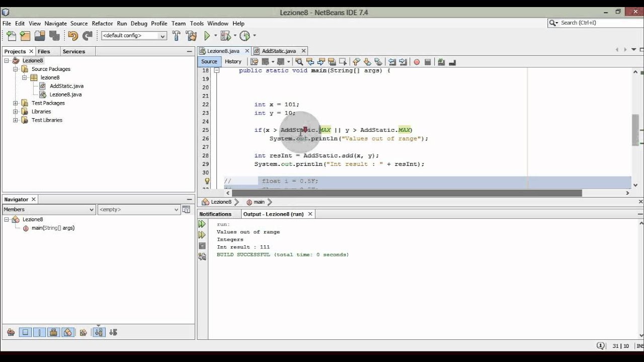Toggle Rectangular Selection icon
The image size is (644, 362).
coord(343,62)
